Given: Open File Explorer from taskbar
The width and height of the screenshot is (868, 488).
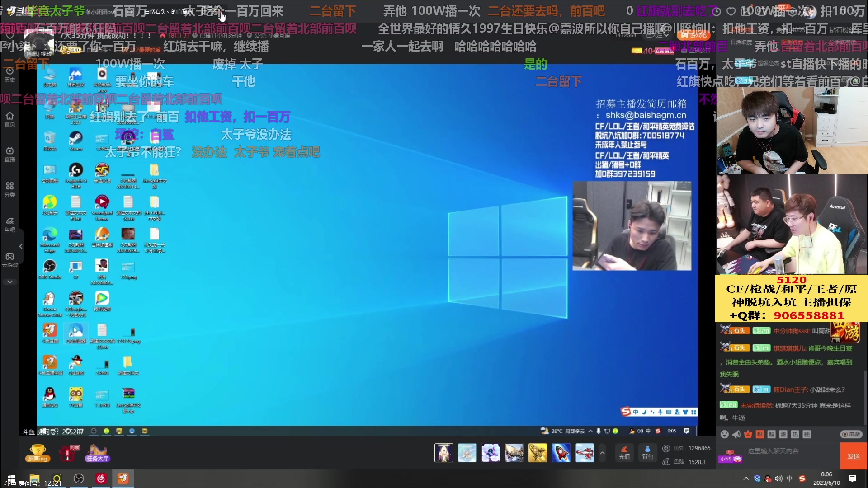Looking at the screenshot, I should [x=34, y=479].
